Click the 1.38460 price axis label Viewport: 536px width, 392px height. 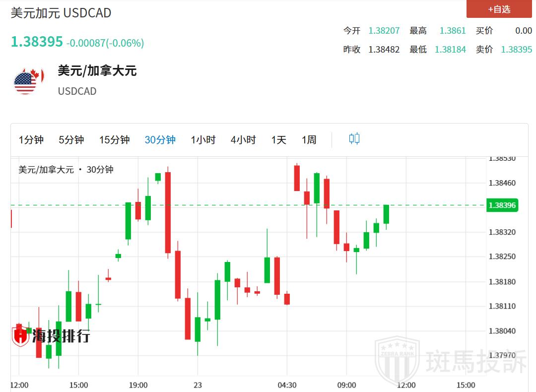click(x=502, y=183)
